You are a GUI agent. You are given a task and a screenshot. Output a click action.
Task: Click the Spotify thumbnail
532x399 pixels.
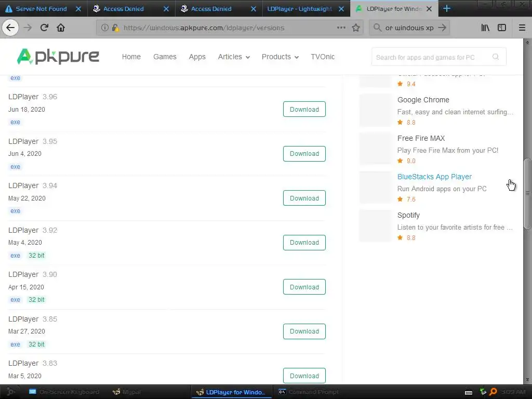pyautogui.click(x=376, y=225)
